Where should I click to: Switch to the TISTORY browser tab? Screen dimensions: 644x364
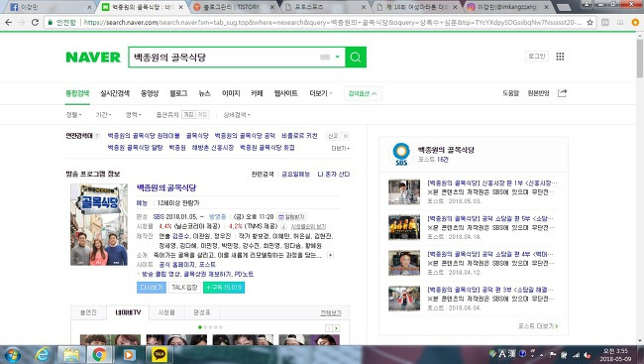pos(233,7)
